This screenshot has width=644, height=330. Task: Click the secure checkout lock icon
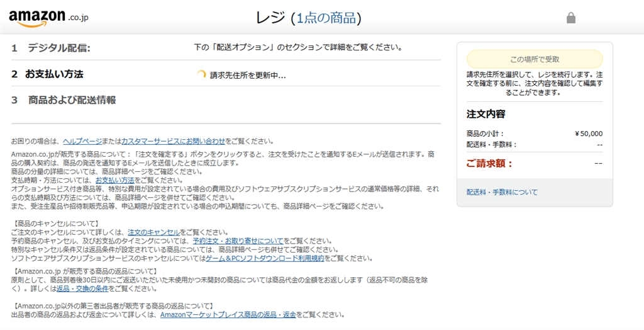(571, 18)
